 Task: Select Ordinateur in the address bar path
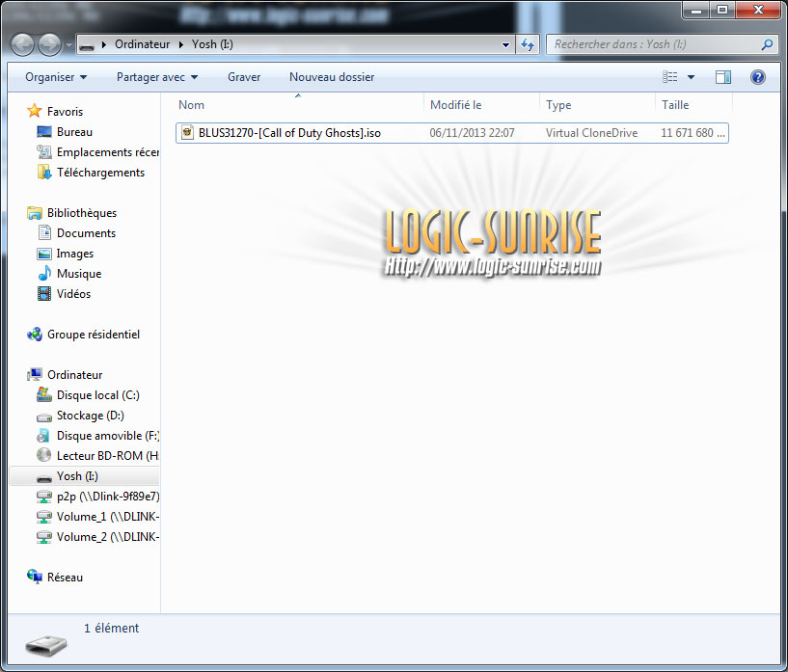142,44
